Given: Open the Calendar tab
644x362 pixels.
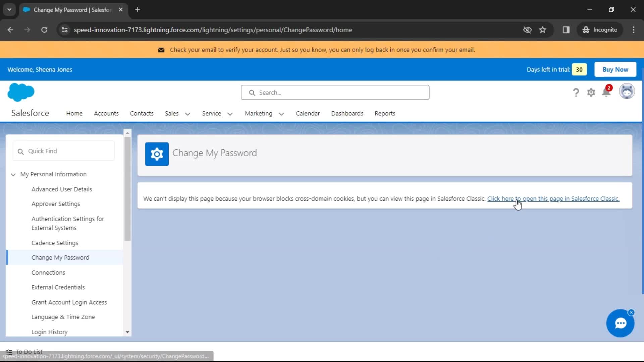Looking at the screenshot, I should point(308,113).
